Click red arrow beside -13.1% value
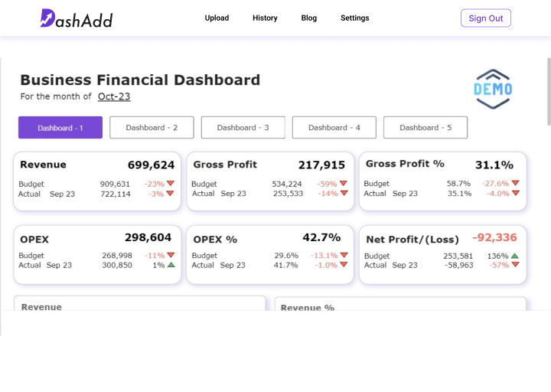Viewport: 551px width, 392px height. click(344, 255)
